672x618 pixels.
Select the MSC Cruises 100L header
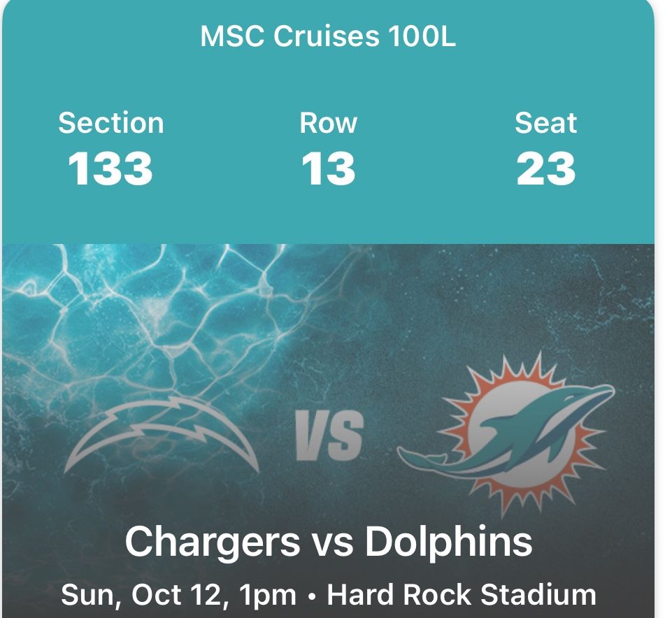click(x=328, y=36)
